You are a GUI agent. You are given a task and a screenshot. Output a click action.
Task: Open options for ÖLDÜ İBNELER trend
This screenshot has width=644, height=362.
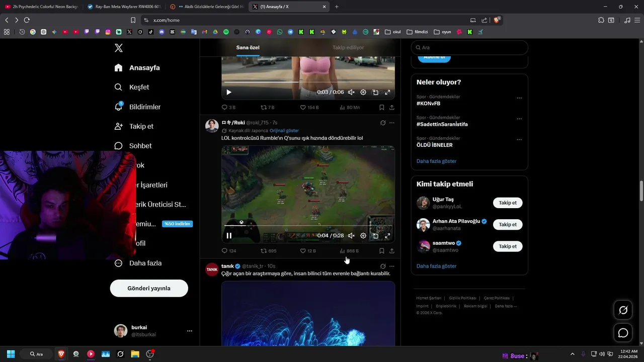coord(519,139)
